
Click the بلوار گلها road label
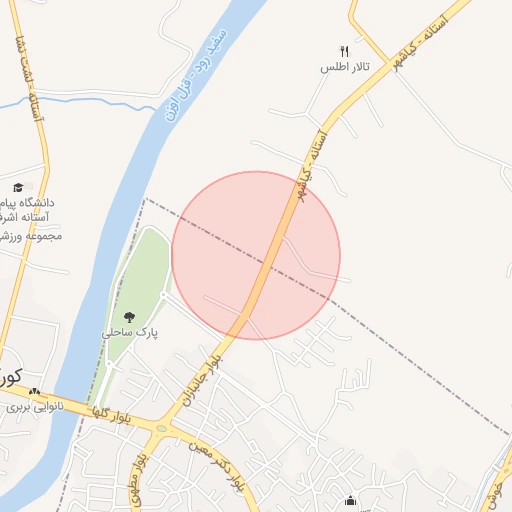tap(111, 415)
